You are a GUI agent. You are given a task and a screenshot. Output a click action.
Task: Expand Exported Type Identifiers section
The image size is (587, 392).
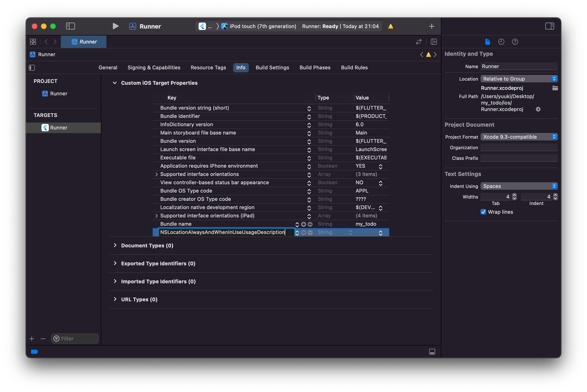pyautogui.click(x=115, y=263)
